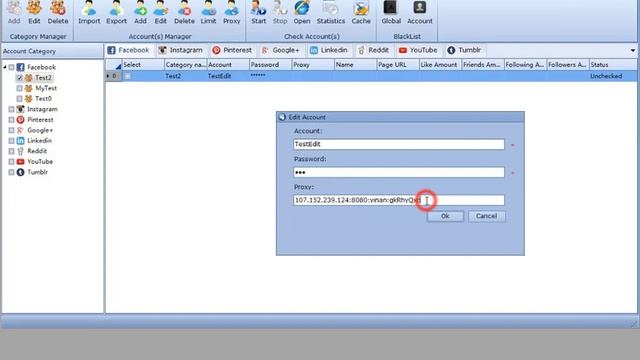Click Add in Category Manager
This screenshot has height=360, width=640.
(x=14, y=12)
